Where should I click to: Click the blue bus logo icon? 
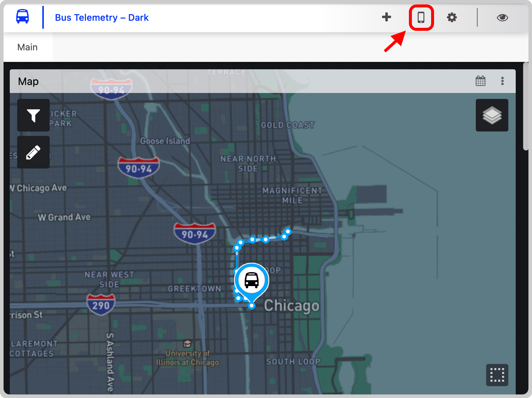click(x=22, y=17)
